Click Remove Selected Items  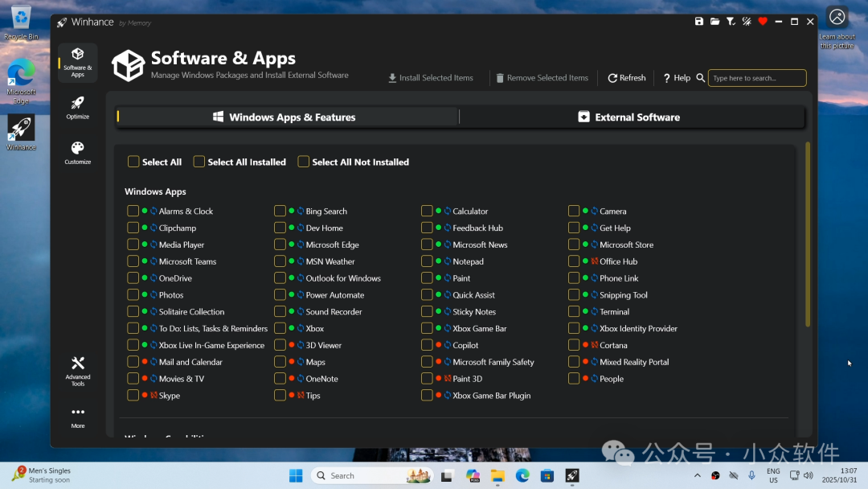click(542, 78)
